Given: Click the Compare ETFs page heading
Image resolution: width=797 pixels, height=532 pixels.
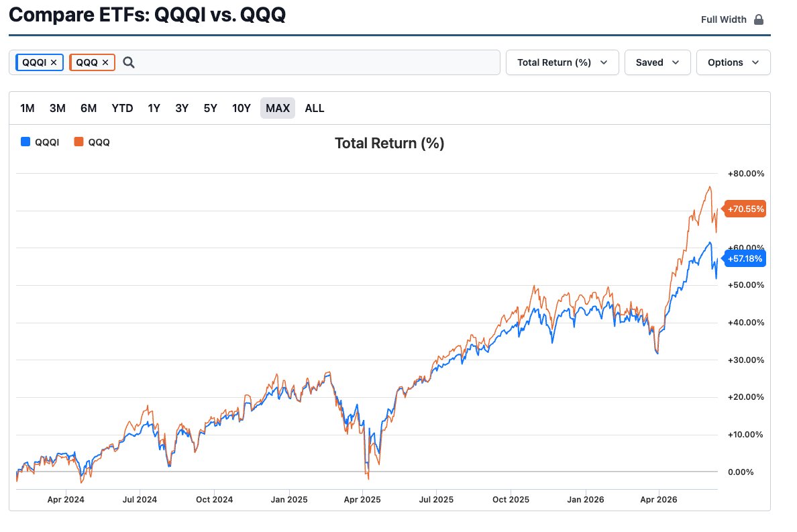Looking at the screenshot, I should tap(148, 14).
